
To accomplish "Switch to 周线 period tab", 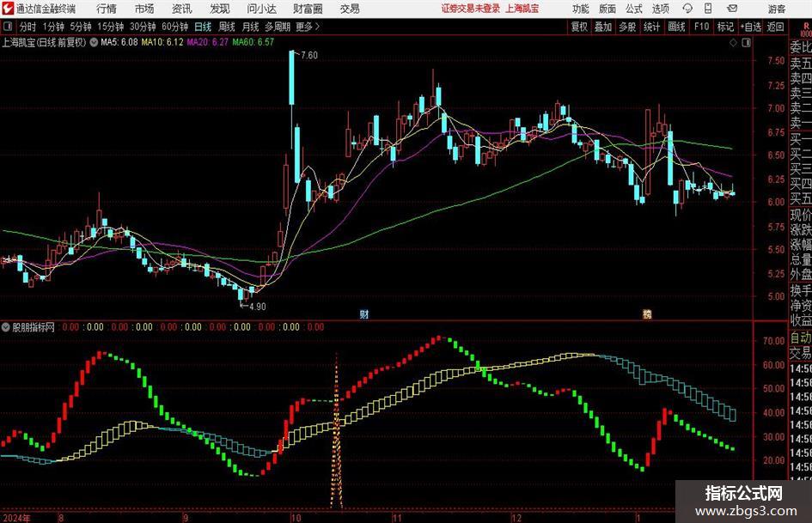I will [227, 27].
